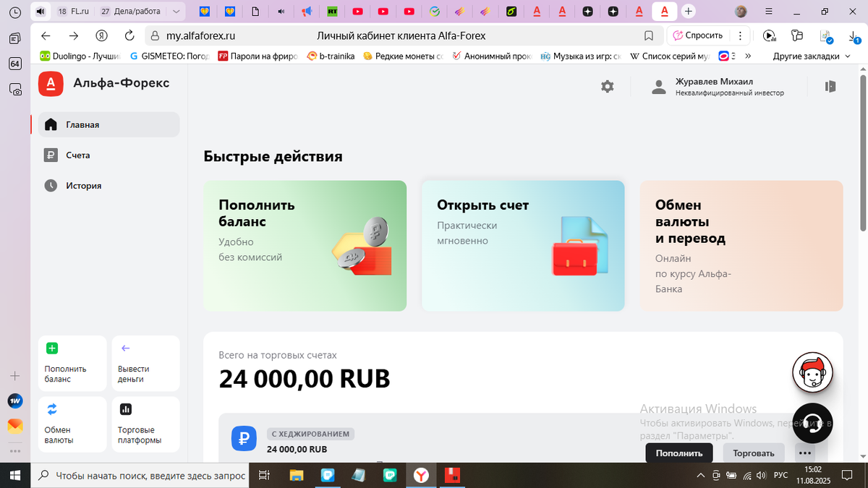Click the Windows taskbar search field
Viewport: 868px width, 488px height.
pyautogui.click(x=140, y=475)
